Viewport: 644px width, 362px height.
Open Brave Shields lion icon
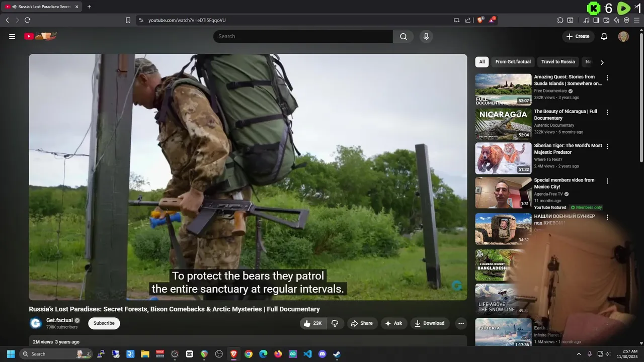pos(480,20)
